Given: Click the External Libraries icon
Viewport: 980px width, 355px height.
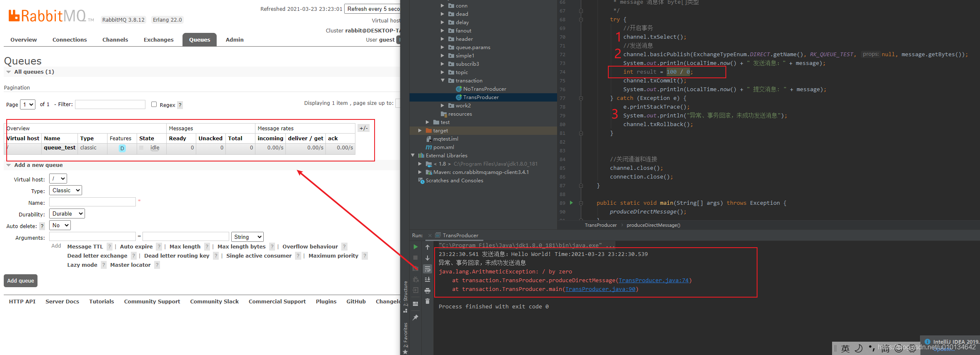Looking at the screenshot, I should click(421, 156).
